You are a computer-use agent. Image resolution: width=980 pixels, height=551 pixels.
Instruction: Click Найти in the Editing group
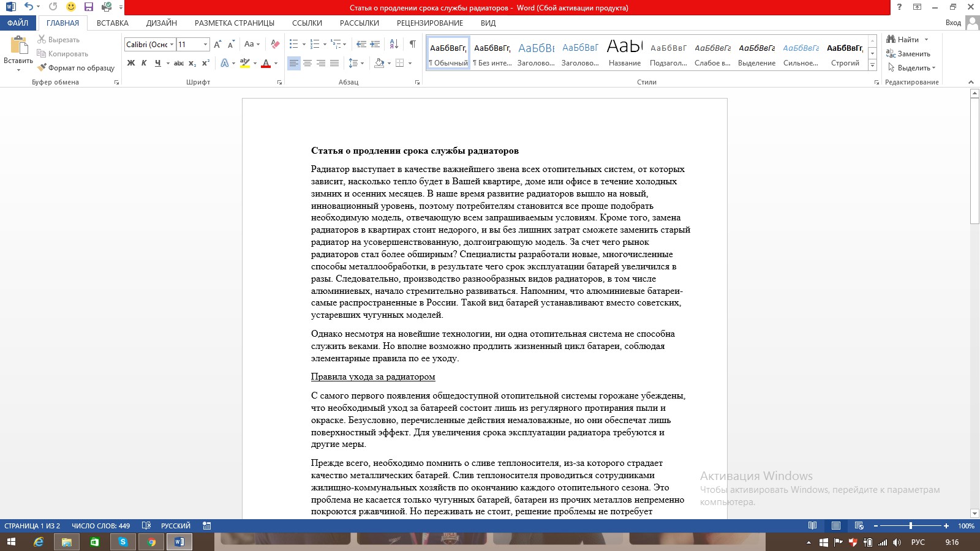pyautogui.click(x=903, y=39)
